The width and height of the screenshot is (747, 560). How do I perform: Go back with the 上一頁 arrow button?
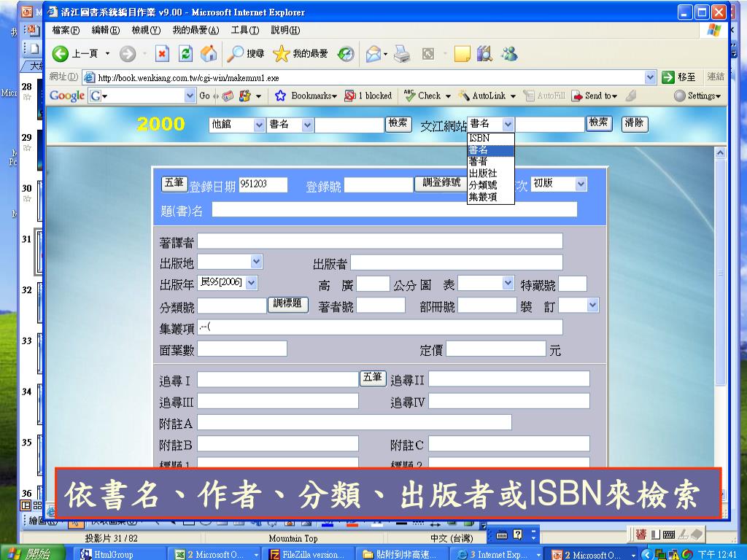75,54
